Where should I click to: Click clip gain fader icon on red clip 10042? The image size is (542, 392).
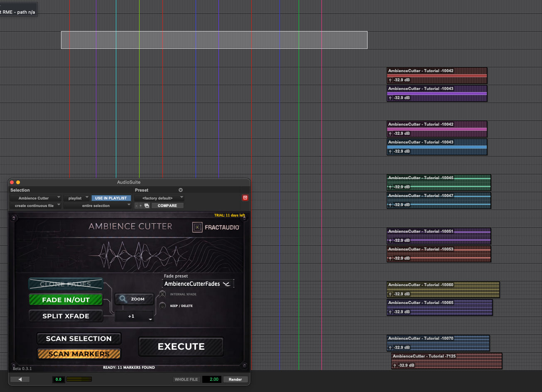click(390, 80)
